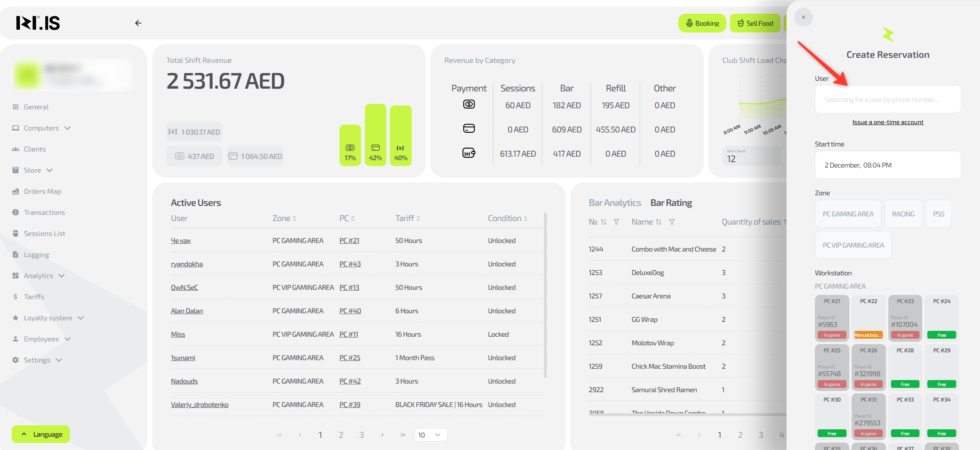This screenshot has width=980, height=450.
Task: Click Issue a one-time account link
Action: (x=888, y=122)
